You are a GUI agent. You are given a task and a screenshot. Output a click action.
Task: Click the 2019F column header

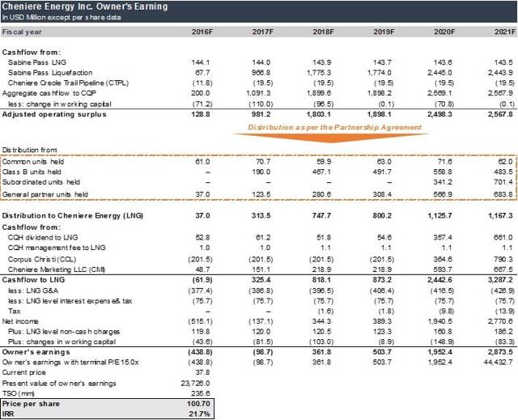(x=384, y=32)
